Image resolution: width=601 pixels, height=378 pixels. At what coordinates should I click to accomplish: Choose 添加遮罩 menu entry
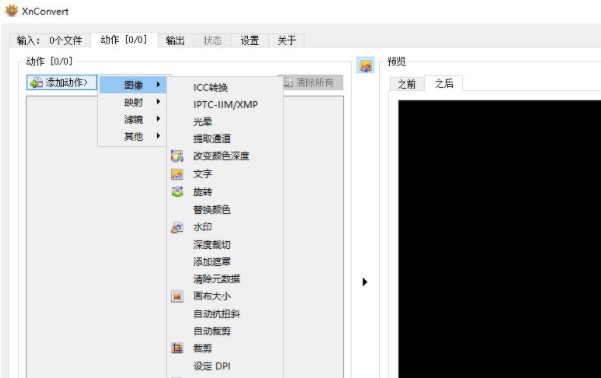pos(225,262)
